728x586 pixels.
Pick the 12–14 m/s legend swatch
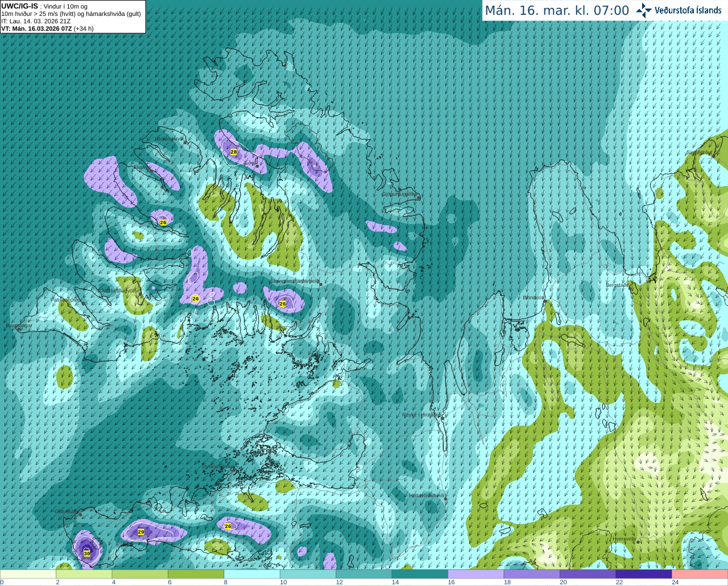point(364,574)
